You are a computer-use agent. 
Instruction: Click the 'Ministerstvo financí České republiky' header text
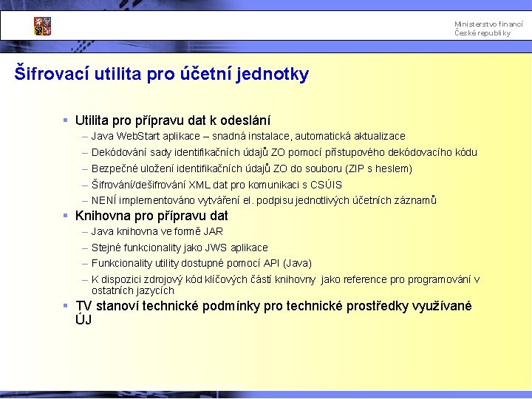[x=488, y=29]
